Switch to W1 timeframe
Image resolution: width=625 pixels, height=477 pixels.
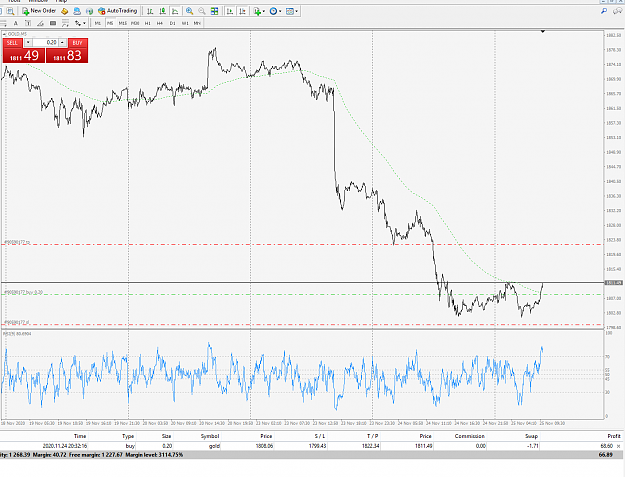coord(185,23)
